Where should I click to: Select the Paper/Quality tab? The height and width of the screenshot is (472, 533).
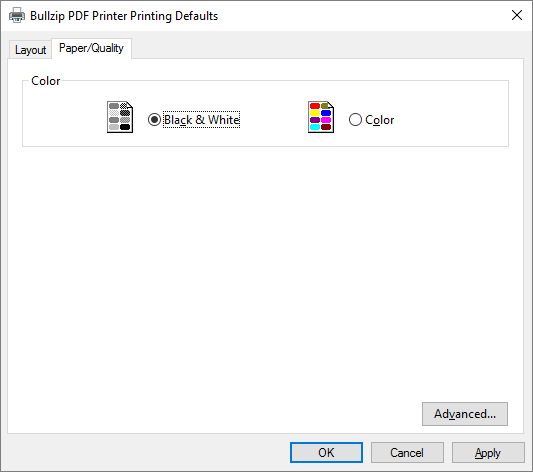point(91,49)
